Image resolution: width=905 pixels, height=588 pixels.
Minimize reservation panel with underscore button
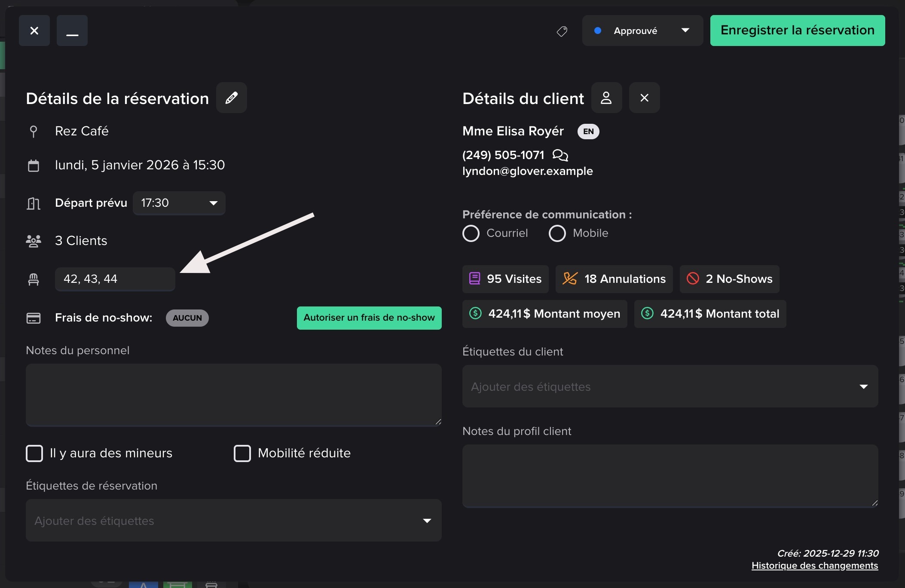point(72,31)
